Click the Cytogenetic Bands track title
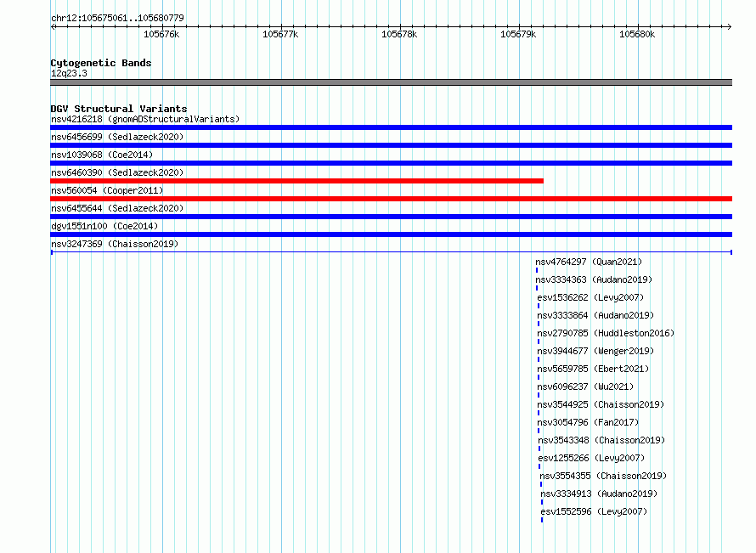 (101, 63)
